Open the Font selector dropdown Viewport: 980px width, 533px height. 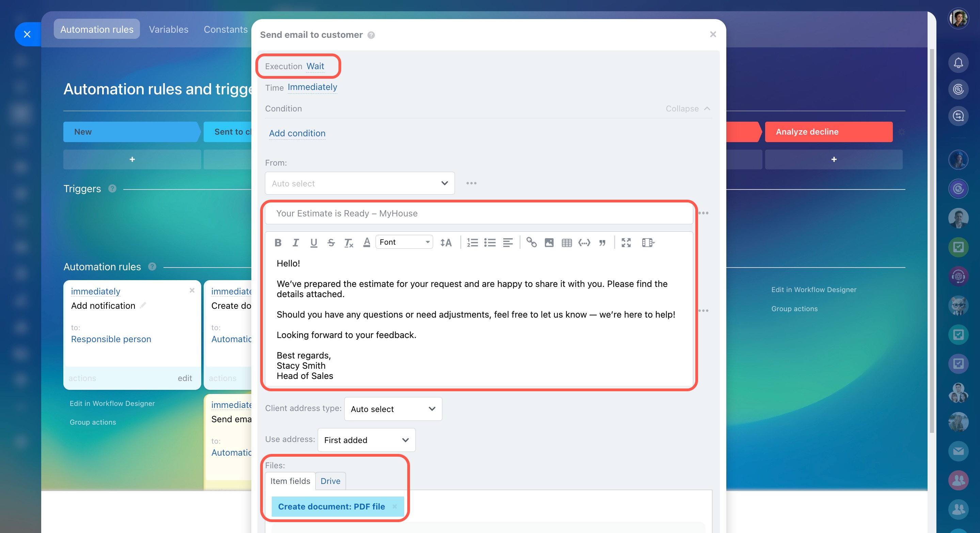[404, 242]
